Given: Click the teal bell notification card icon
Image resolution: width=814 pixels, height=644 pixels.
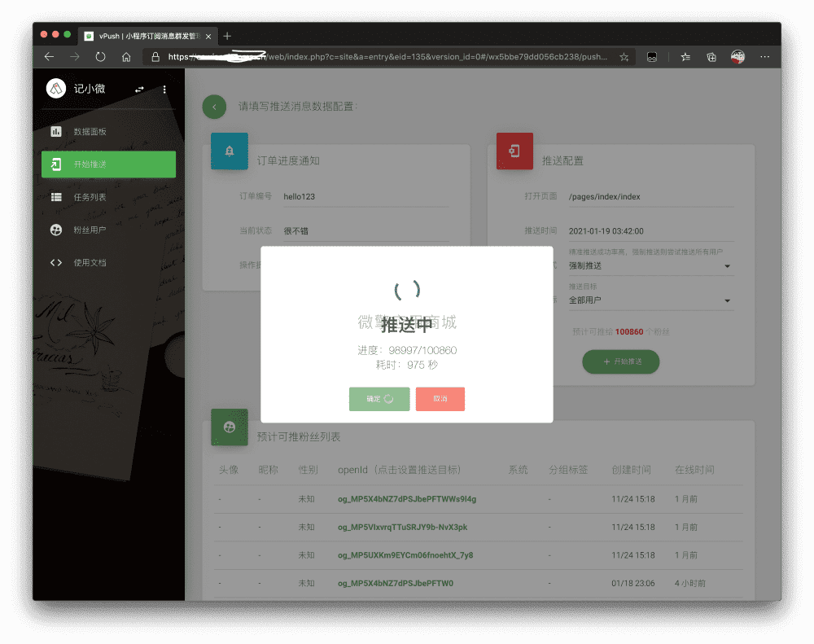Looking at the screenshot, I should tap(230, 151).
